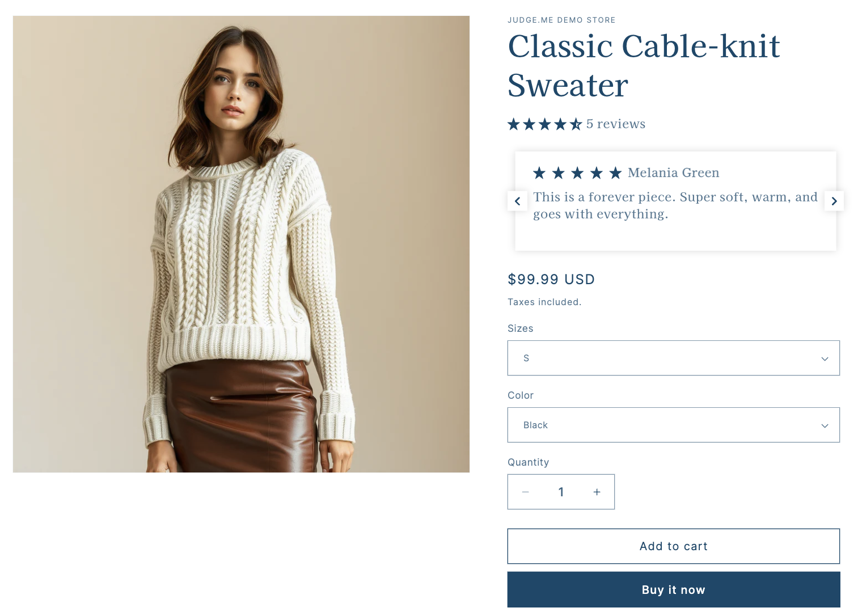
Task: Open the 5 reviews link
Action: tap(616, 124)
